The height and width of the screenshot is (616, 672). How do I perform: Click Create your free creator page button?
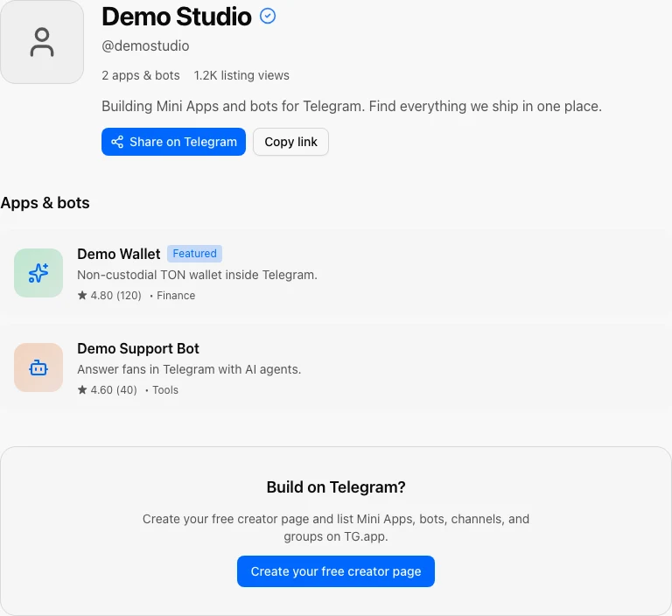coord(336,571)
